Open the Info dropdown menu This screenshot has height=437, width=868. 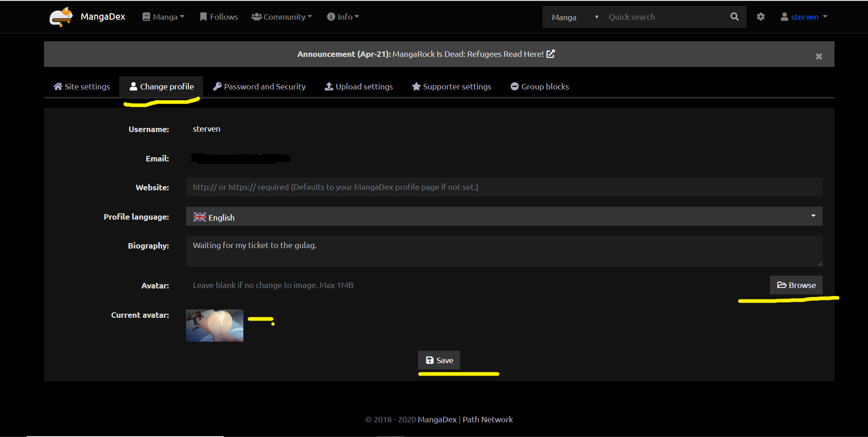[343, 17]
